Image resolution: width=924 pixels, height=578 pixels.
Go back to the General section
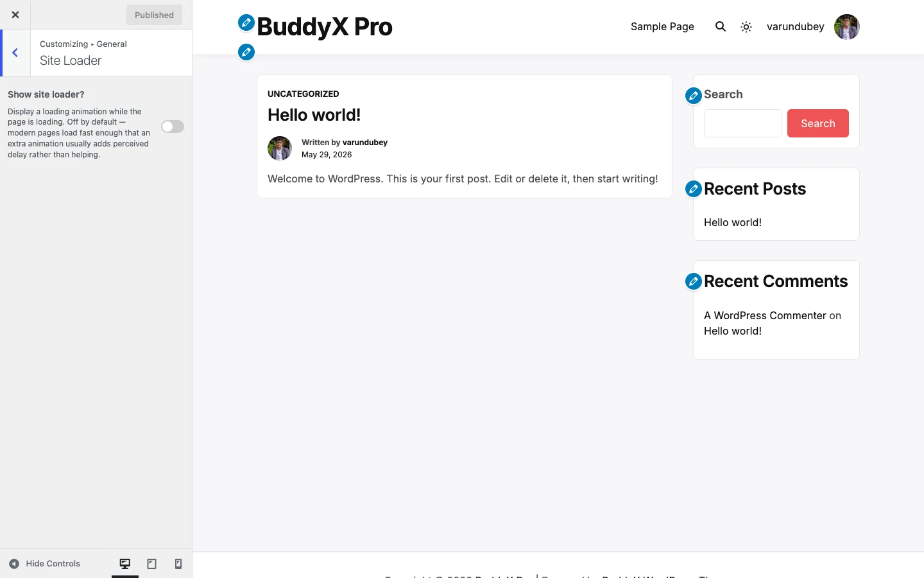(x=15, y=53)
